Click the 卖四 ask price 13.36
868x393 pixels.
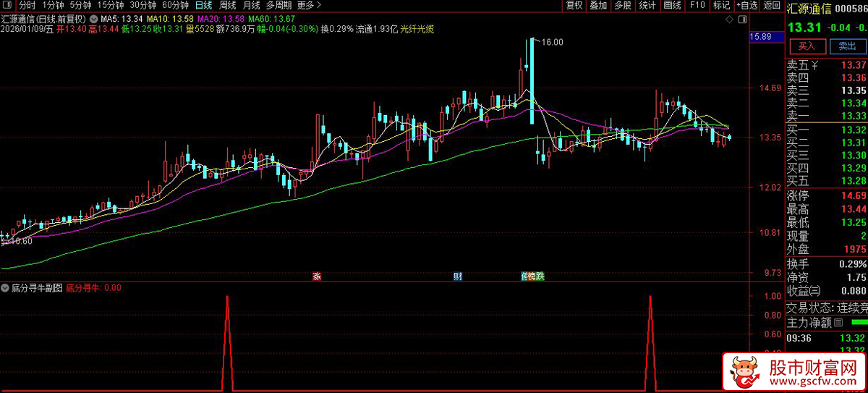pyautogui.click(x=854, y=77)
